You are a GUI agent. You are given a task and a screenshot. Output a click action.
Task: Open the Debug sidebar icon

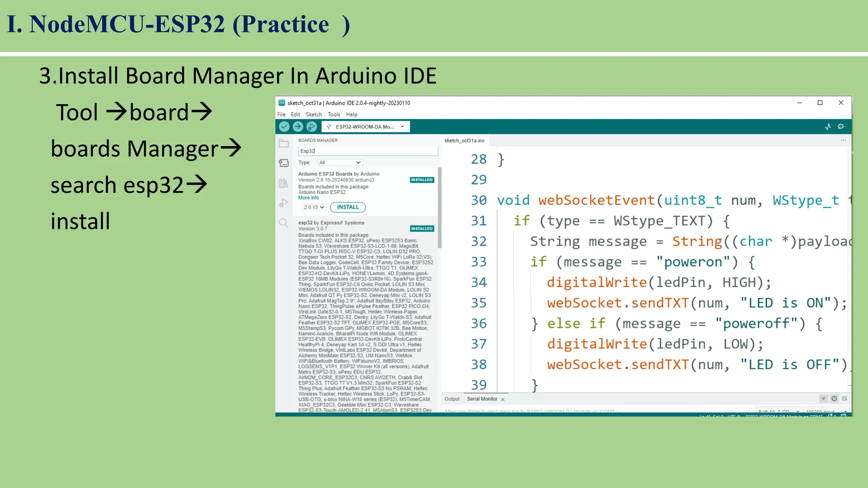click(284, 203)
